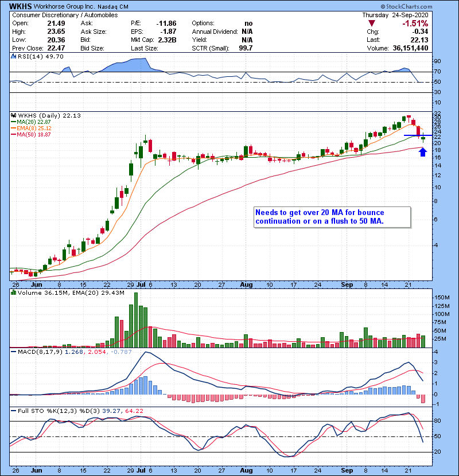Click the MA(20) 22.87 legend entry
This screenshot has width=459, height=476.
(x=34, y=122)
